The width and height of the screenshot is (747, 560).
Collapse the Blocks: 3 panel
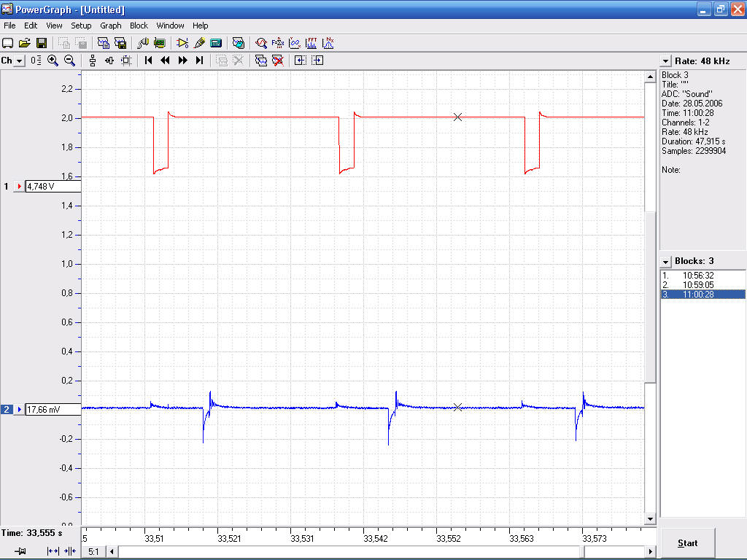[665, 262]
